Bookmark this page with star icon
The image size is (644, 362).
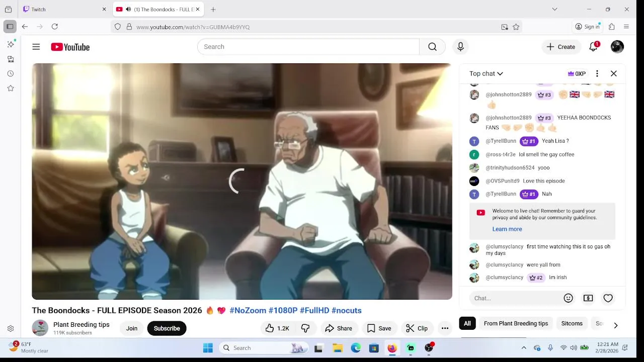(516, 27)
